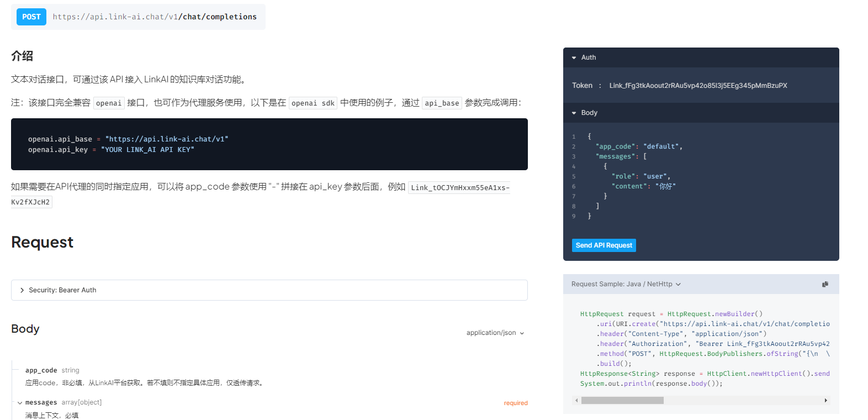
Task: Expand the Security: Bearer Auth panel
Action: tap(269, 290)
